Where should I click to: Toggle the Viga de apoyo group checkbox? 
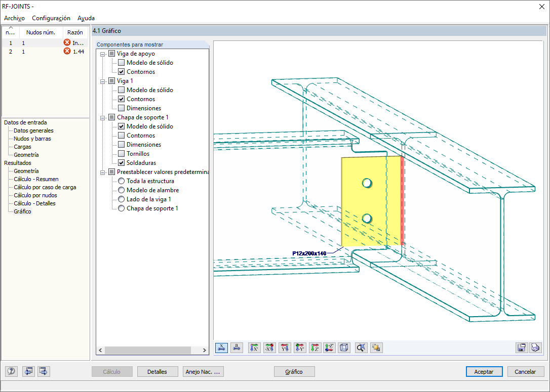coord(111,54)
